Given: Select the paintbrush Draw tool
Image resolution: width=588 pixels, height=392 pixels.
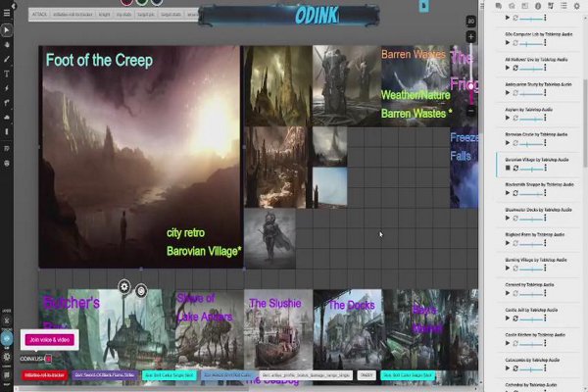Looking at the screenshot, I should [7, 59].
